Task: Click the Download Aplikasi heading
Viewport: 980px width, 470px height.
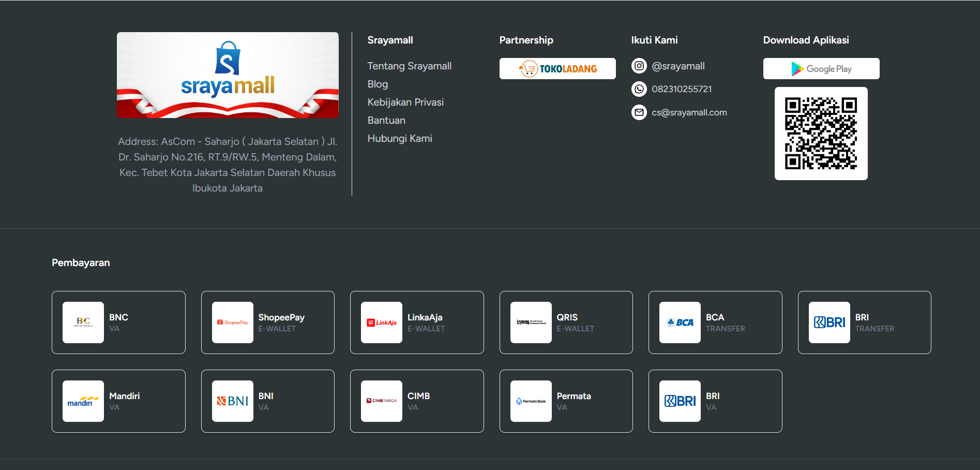Action: tap(806, 40)
